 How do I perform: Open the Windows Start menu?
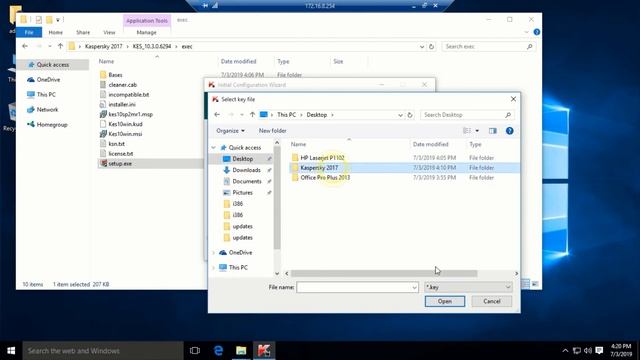[11, 351]
